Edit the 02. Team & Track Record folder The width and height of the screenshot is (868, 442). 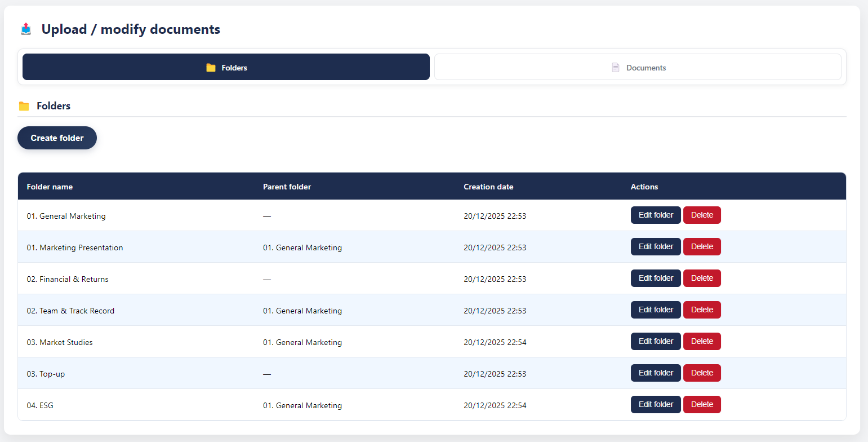[656, 310]
